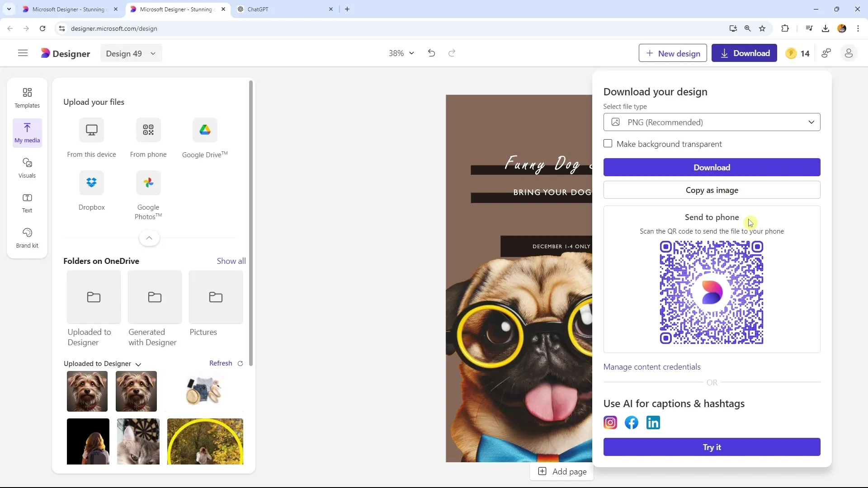868x488 pixels.
Task: Toggle Make background transparent checkbox
Action: point(608,144)
